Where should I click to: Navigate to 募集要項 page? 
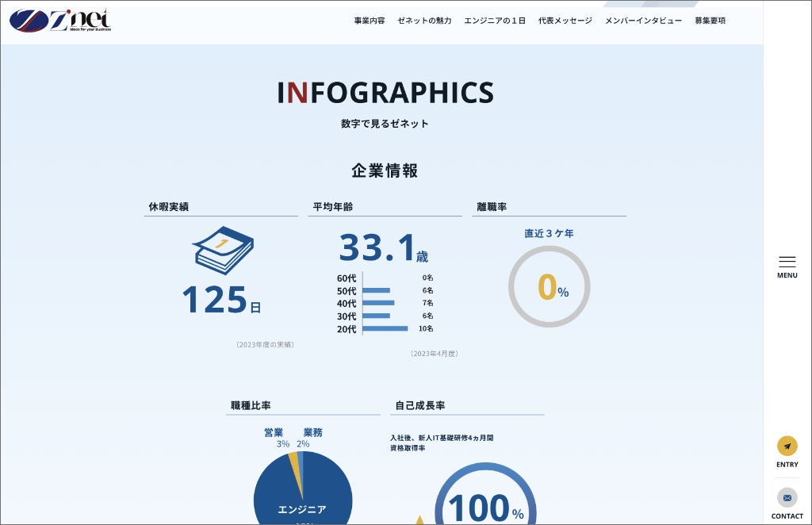tap(710, 21)
